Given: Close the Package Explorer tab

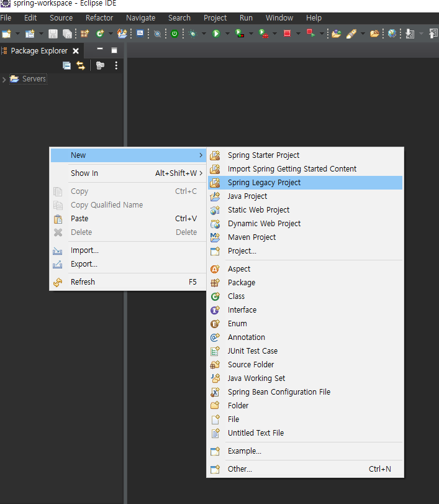Looking at the screenshot, I should (76, 51).
